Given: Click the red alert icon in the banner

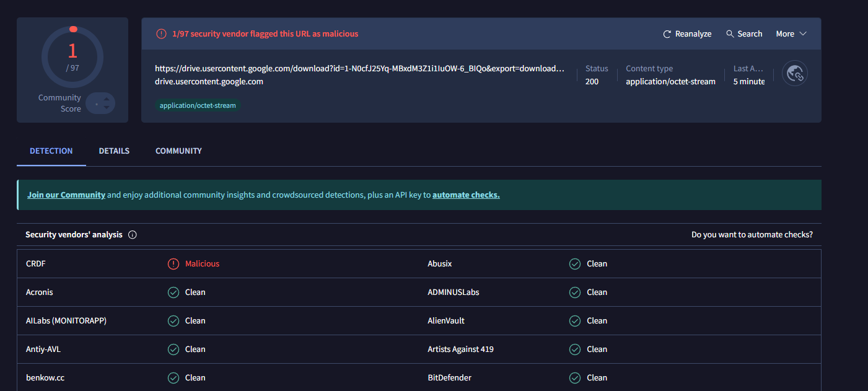Looking at the screenshot, I should click(161, 34).
